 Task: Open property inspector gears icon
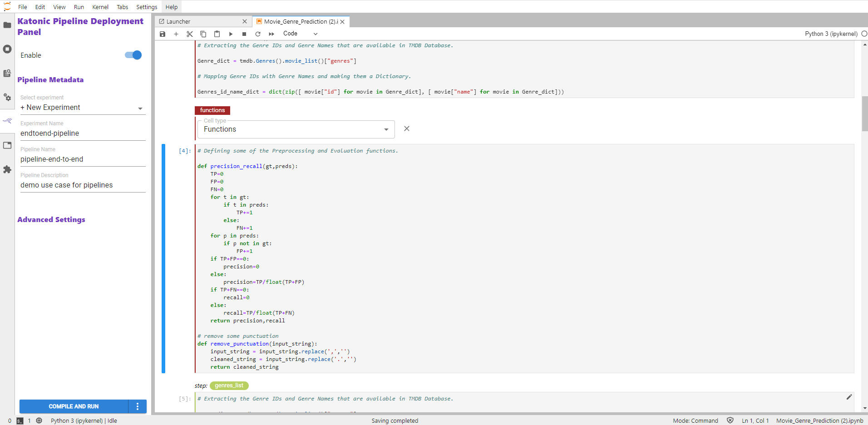[7, 97]
